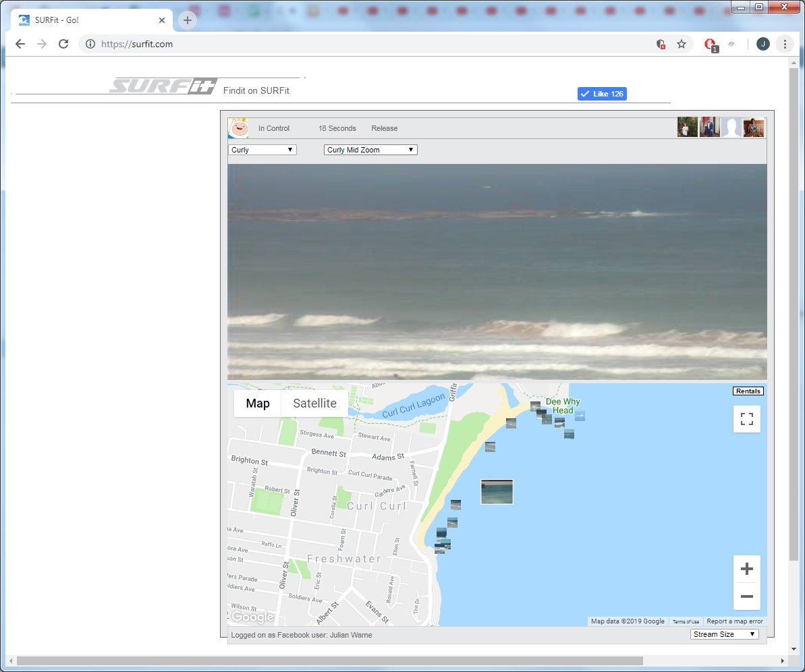
Task: Click camera marker just below Curl Curl Lagoon mouth
Action: click(511, 423)
